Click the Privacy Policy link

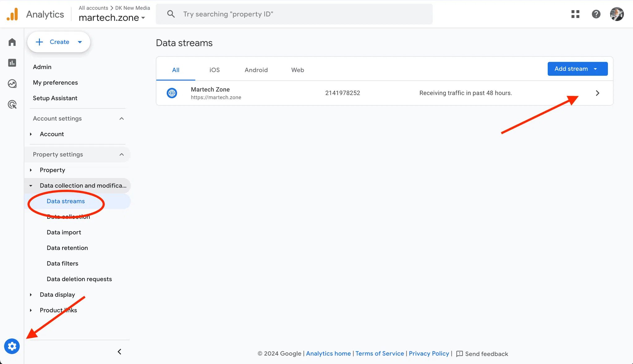[x=429, y=353]
